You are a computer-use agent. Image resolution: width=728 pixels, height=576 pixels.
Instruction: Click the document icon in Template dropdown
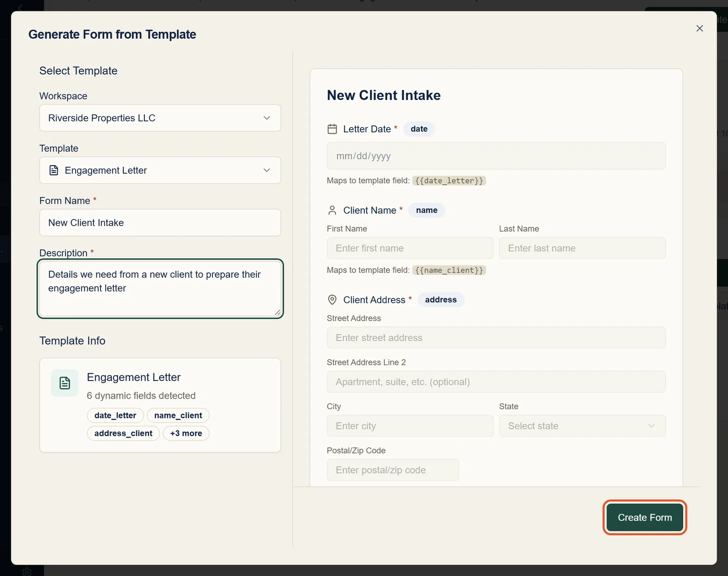(x=54, y=170)
